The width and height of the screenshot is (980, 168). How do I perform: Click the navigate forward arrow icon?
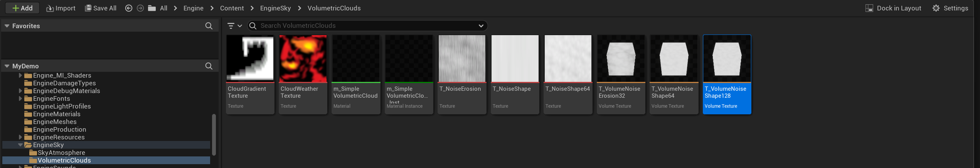coord(140,8)
